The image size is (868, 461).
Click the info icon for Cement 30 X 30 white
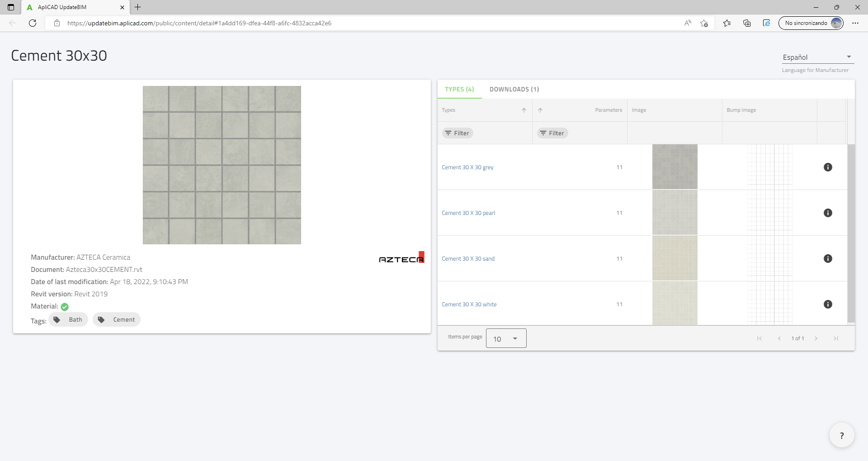click(828, 304)
